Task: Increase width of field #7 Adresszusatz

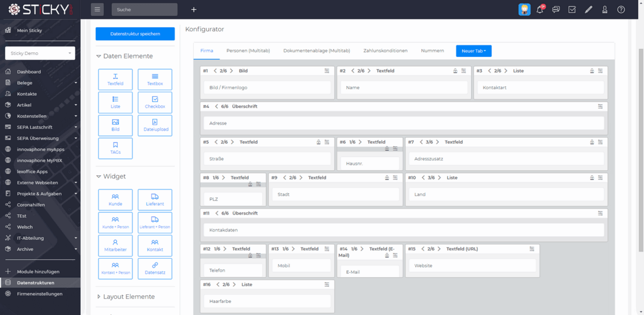Action: pyautogui.click(x=437, y=142)
